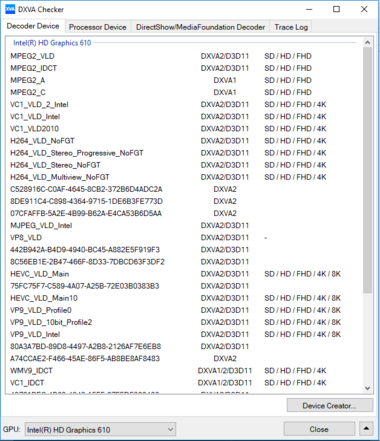Switch to the Decoder Device tab
Screen dimensions: 380x441
coord(33,26)
